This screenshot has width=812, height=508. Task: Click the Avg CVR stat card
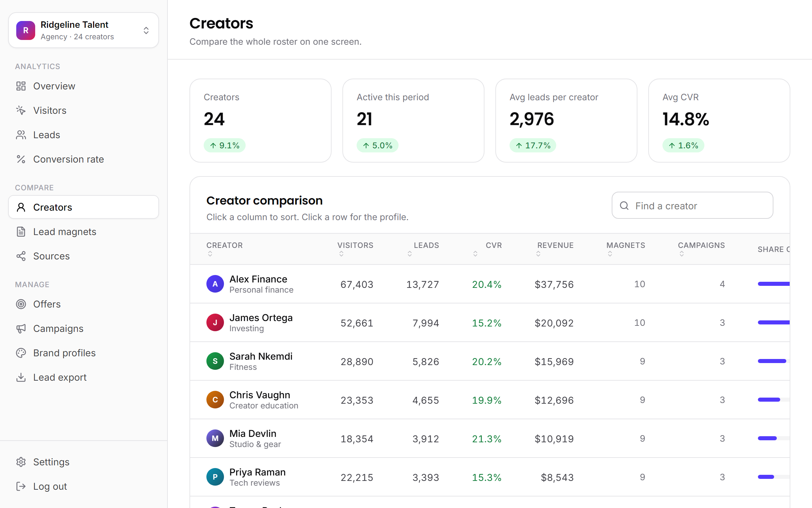click(719, 121)
